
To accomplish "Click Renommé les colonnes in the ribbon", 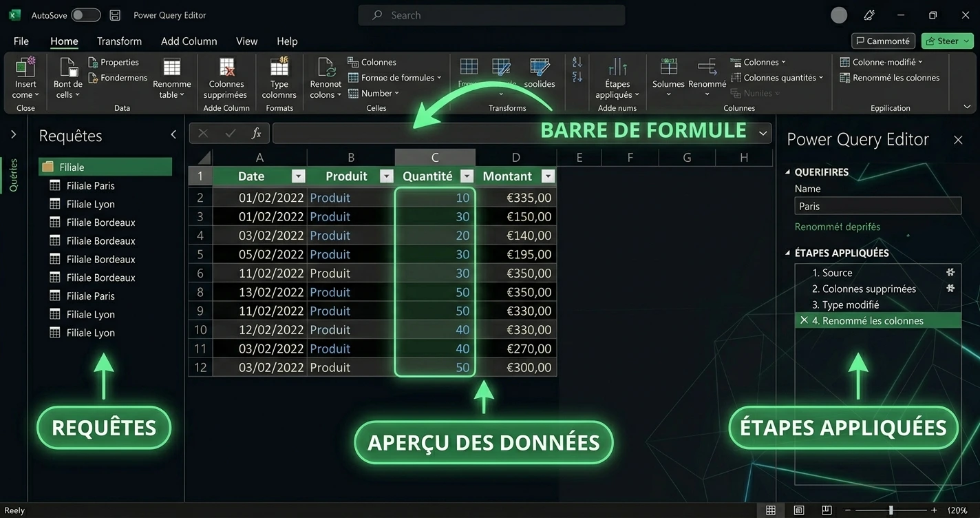I will [890, 78].
